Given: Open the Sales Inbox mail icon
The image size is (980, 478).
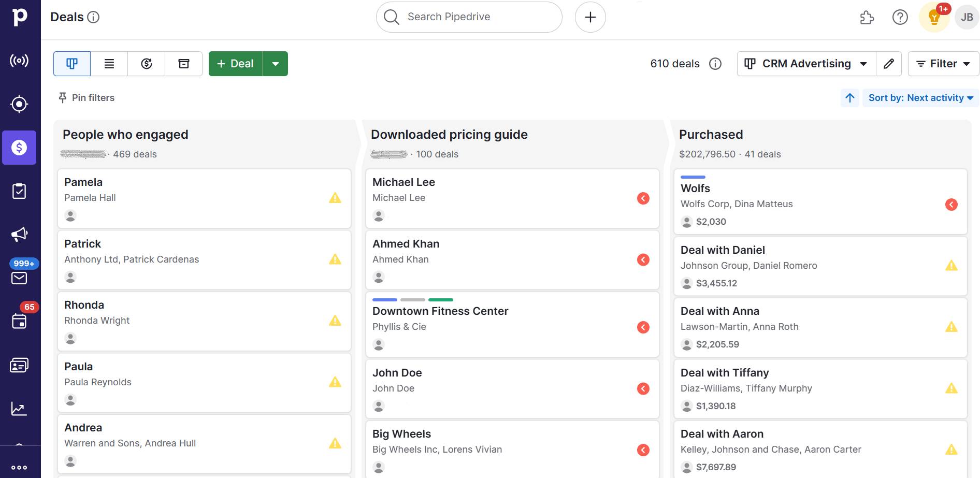Looking at the screenshot, I should [19, 278].
